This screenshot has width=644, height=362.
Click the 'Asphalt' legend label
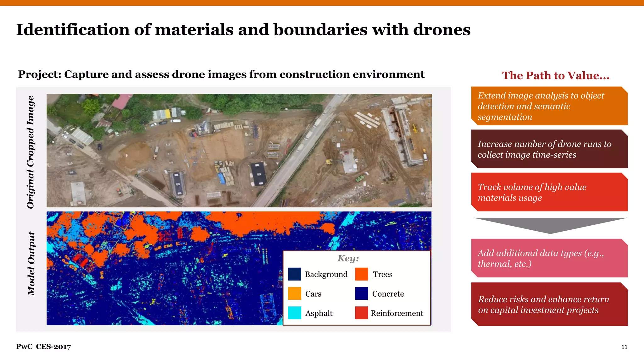(x=319, y=313)
